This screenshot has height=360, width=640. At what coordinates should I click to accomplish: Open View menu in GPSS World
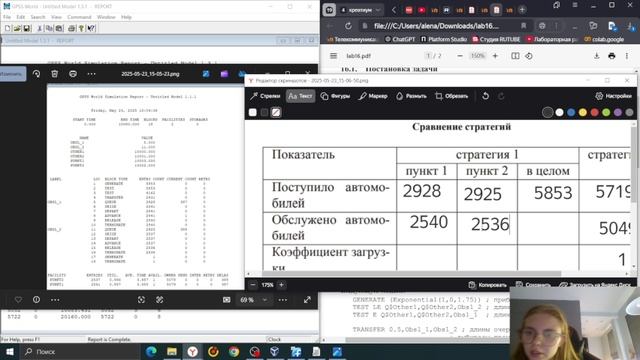click(56, 17)
